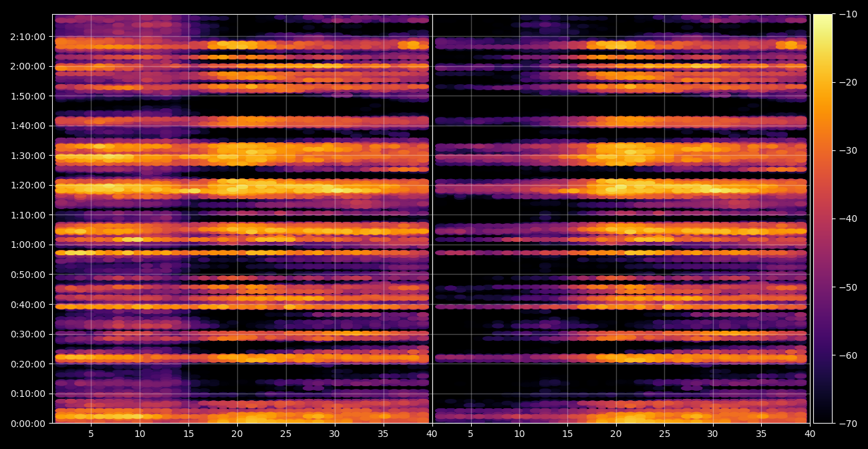Select the 0:30:00 time label
868x449 pixels.
pyautogui.click(x=28, y=334)
